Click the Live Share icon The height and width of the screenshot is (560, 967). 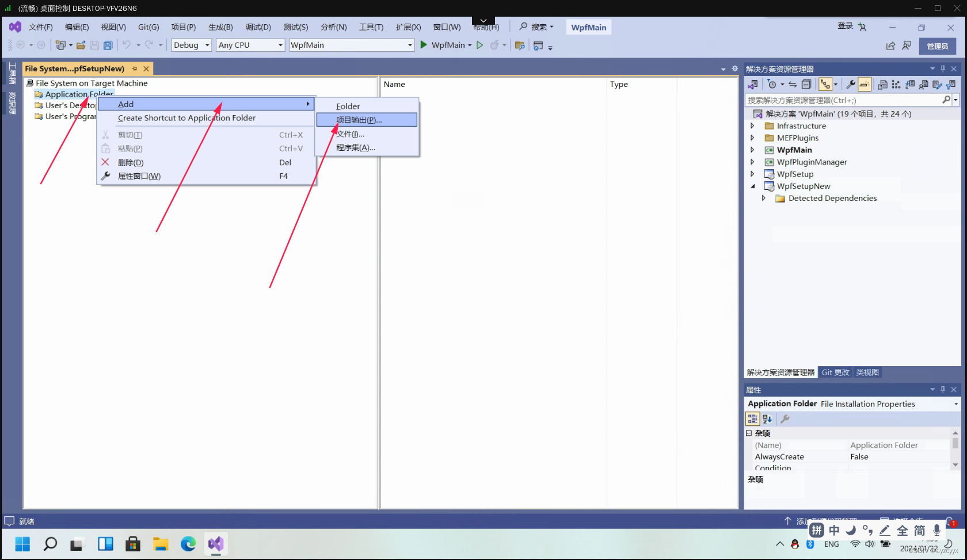pos(890,45)
